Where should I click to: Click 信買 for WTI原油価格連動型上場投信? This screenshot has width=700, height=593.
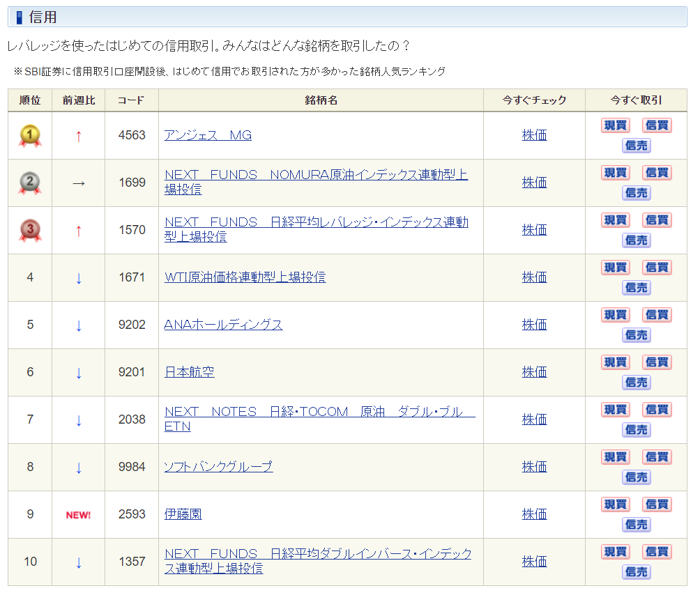[657, 268]
